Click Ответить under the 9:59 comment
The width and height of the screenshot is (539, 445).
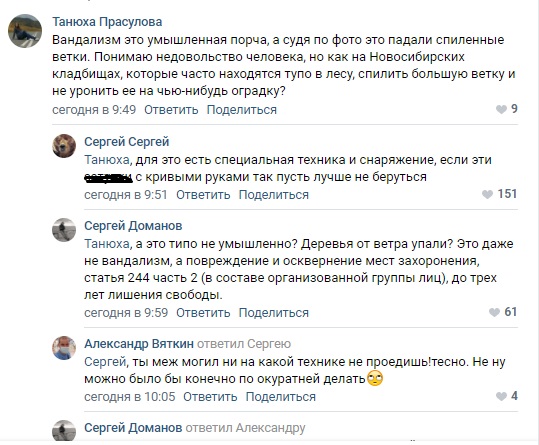[x=203, y=312]
